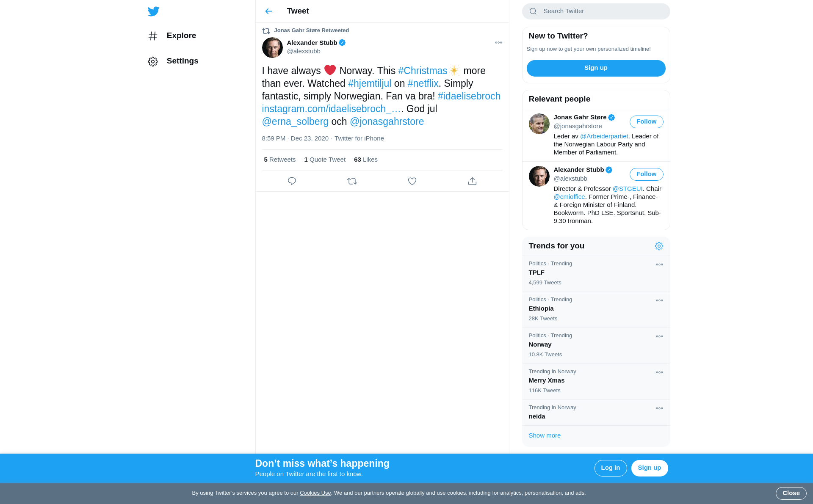Click the Sign up button in New to Twitter
813x504 pixels.
tap(596, 68)
